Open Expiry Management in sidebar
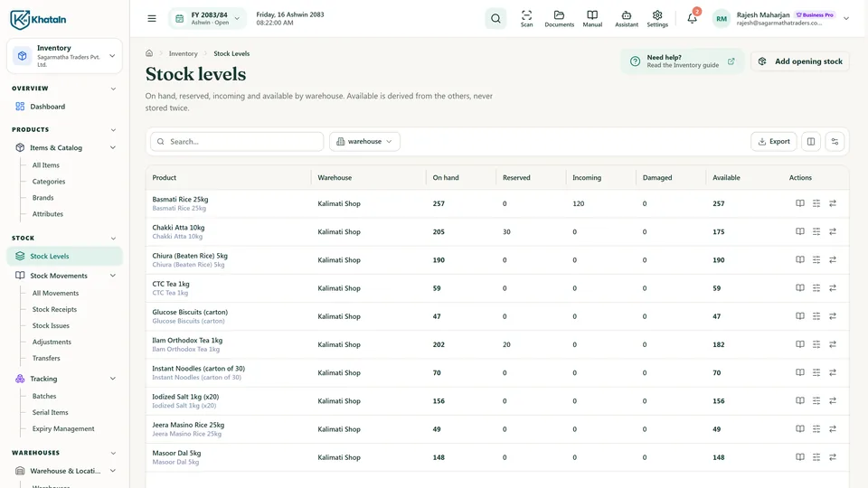 [x=63, y=428]
